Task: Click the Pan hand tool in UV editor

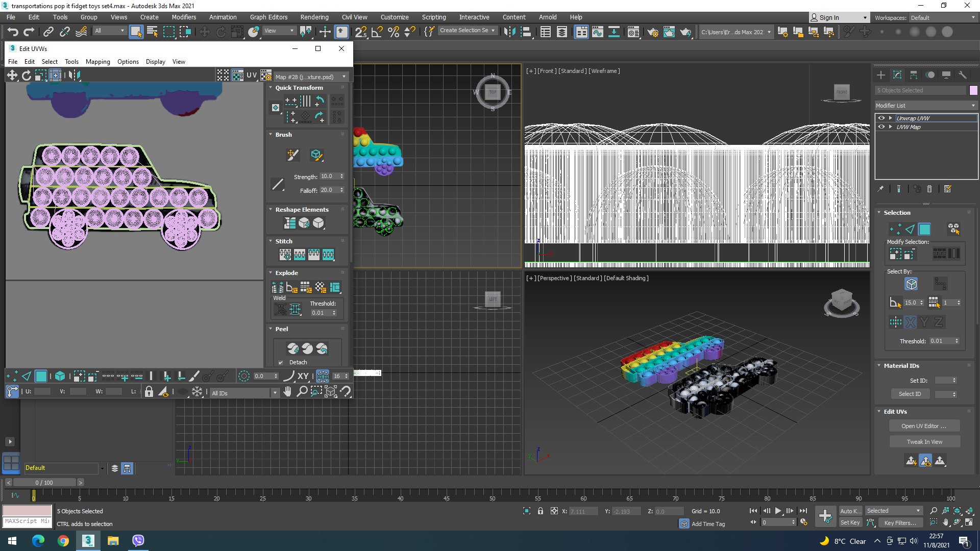Action: point(288,392)
